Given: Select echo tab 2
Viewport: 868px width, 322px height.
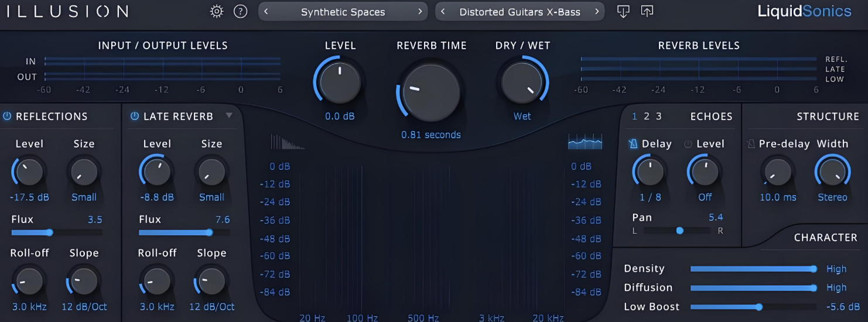Looking at the screenshot, I should 647,116.
